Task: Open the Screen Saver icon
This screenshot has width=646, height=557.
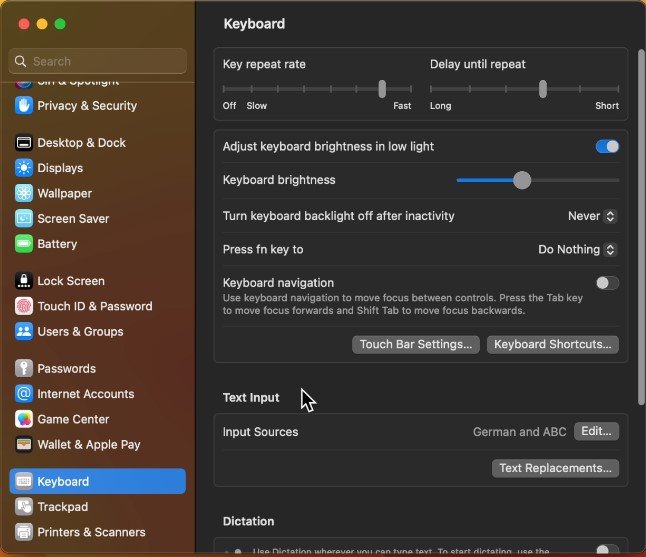Action: click(x=24, y=218)
